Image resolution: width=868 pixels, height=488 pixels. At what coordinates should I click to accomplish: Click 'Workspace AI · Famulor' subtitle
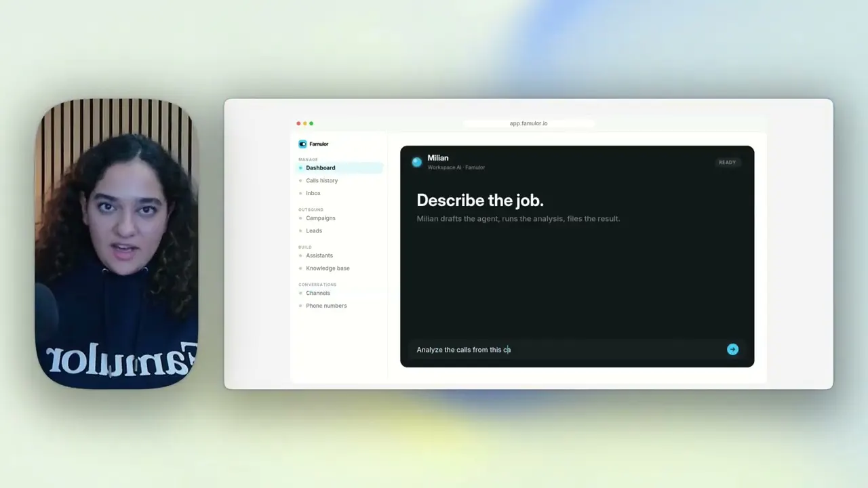pos(456,167)
